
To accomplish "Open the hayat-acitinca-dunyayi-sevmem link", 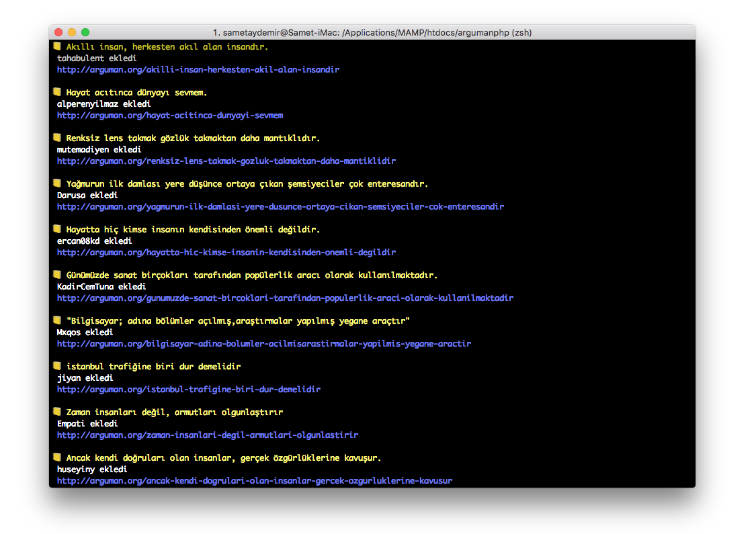I will 170,116.
